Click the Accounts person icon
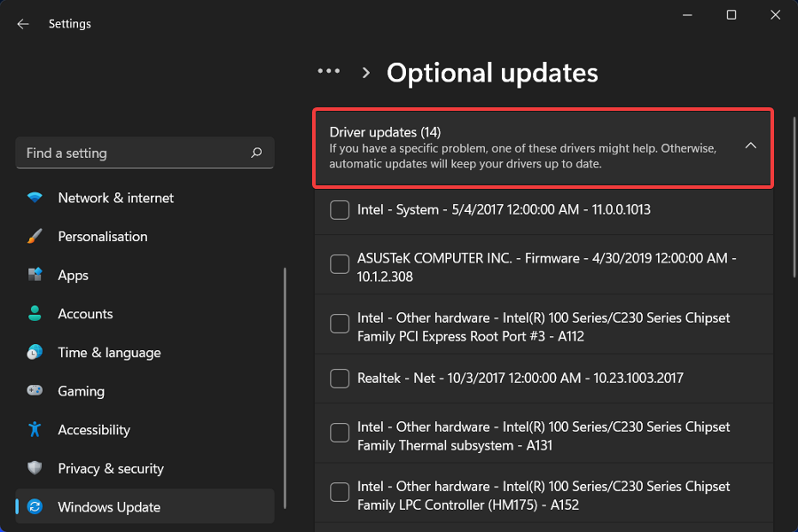Image resolution: width=798 pixels, height=532 pixels. click(35, 314)
